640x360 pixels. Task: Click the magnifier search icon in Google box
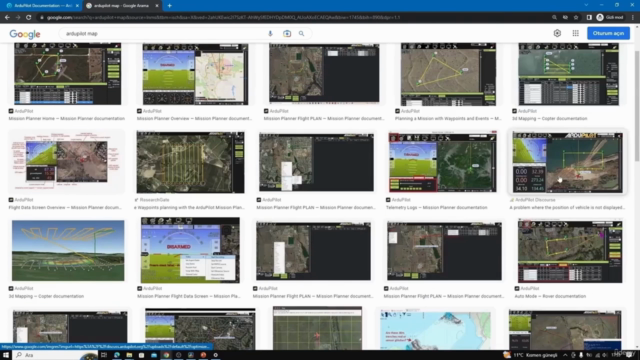tap(301, 33)
